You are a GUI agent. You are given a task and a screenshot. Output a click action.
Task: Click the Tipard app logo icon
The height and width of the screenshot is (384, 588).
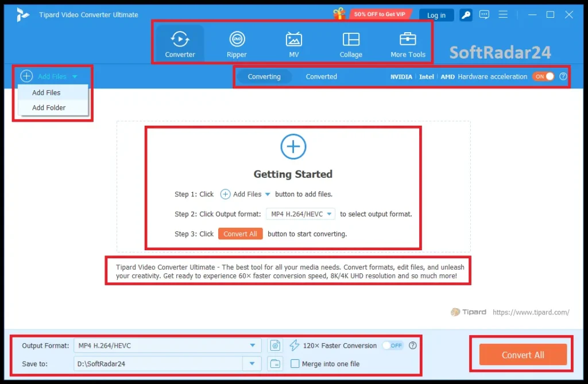(22, 14)
